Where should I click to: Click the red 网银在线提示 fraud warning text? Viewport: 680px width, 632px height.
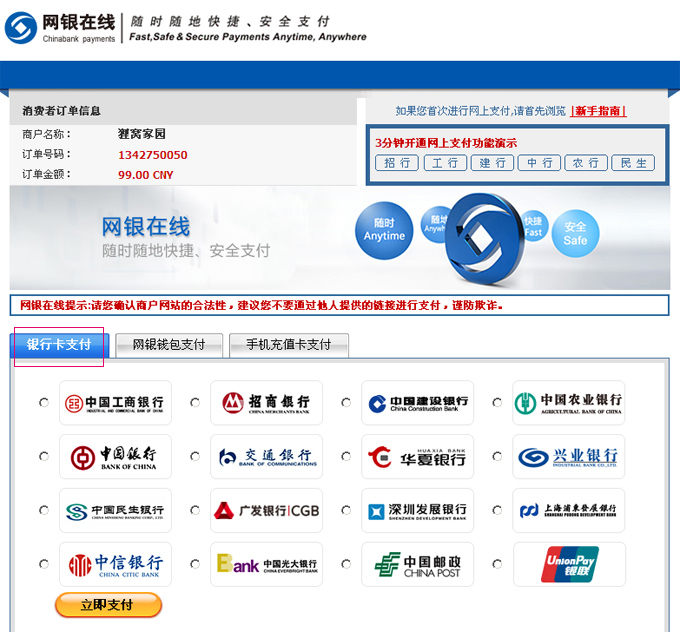[x=262, y=305]
